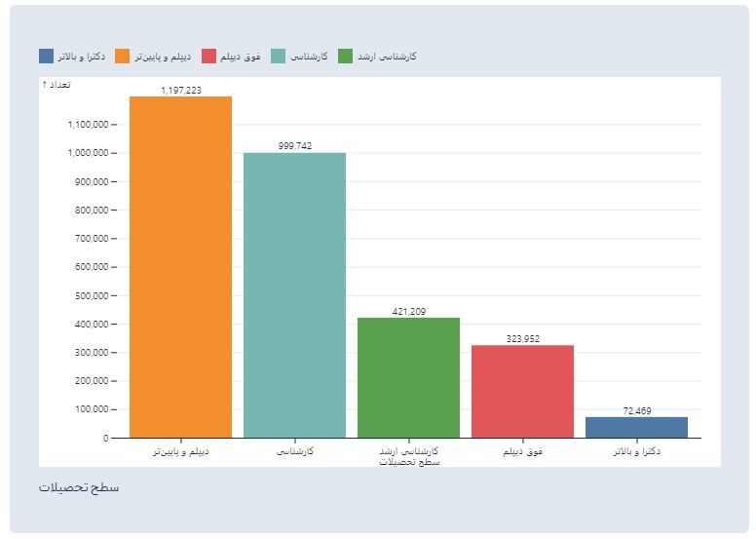Select the red bar valued 323,952
Image resolution: width=756 pixels, height=539 pixels.
click(522, 392)
